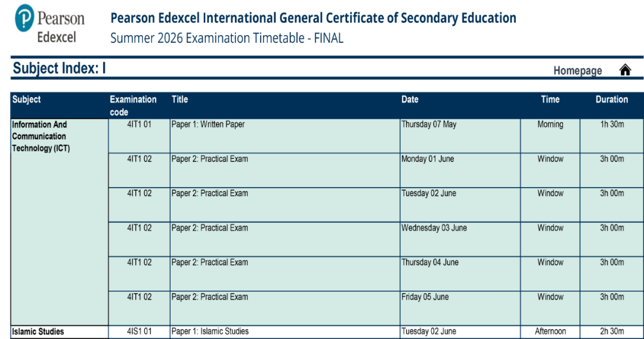This screenshot has height=339, width=644.
Task: Select exam code 4IS1 01
Action: point(139,331)
